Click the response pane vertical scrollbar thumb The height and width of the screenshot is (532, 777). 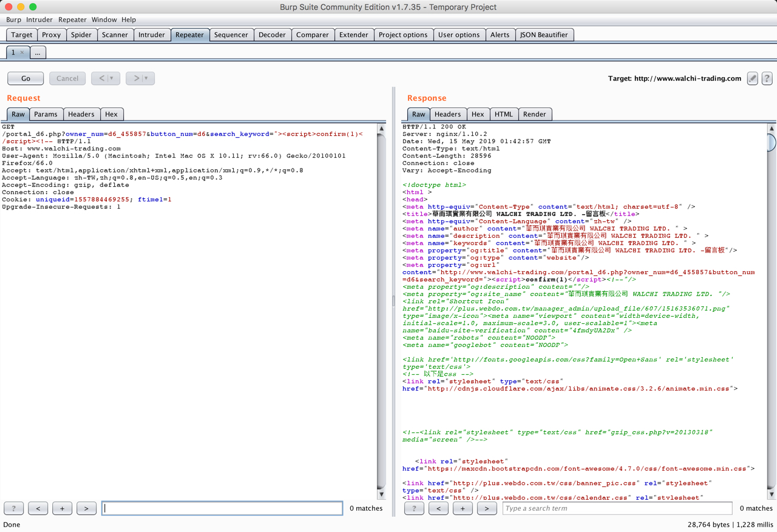pyautogui.click(x=772, y=142)
